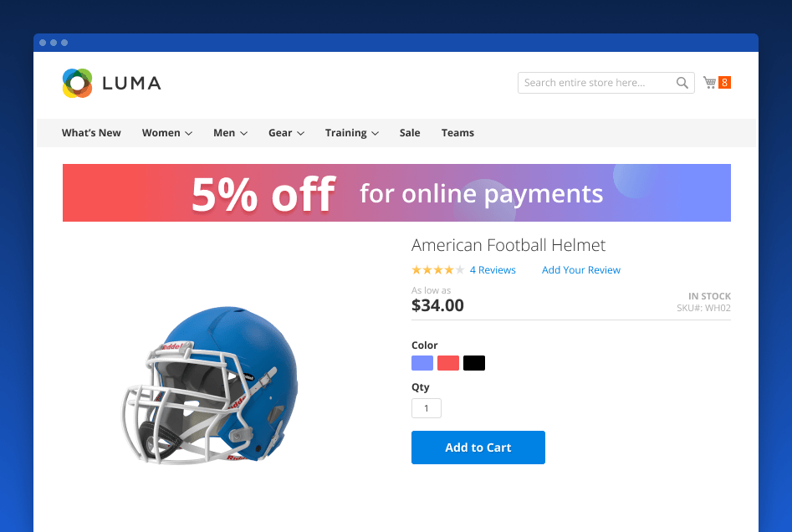Click the search entire store field
This screenshot has width=792, height=532.
point(595,83)
